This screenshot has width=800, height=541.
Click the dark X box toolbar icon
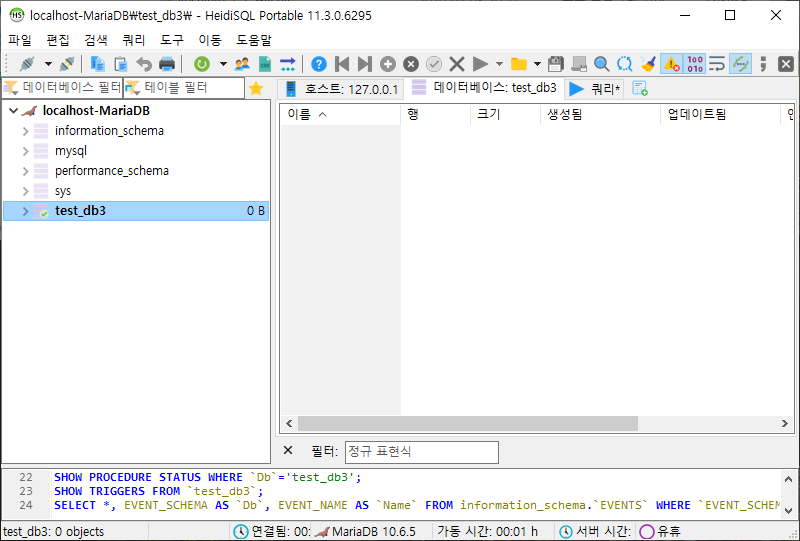click(786, 64)
